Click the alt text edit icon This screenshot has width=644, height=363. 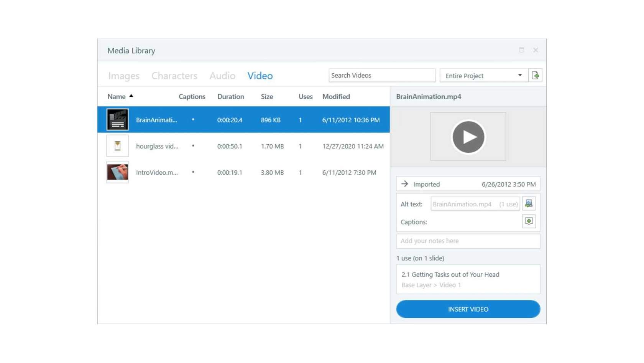coord(529,204)
